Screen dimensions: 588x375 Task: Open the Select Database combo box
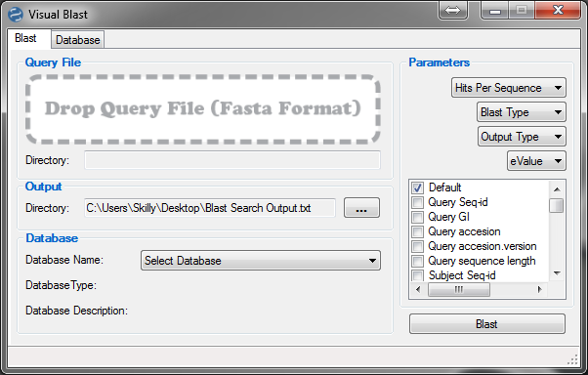[x=261, y=261]
